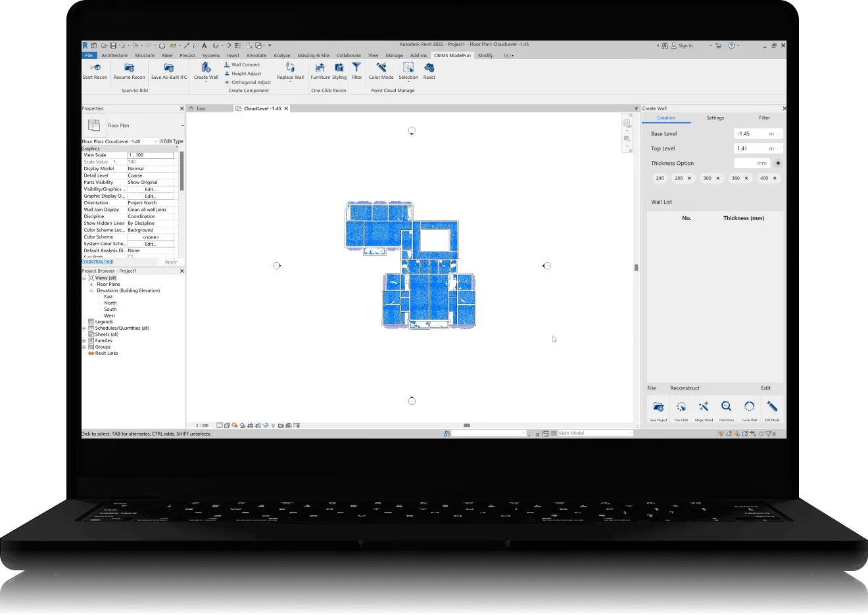This screenshot has height=615, width=868.
Task: Expand the Floor Plans tree node
Action: pos(91,285)
